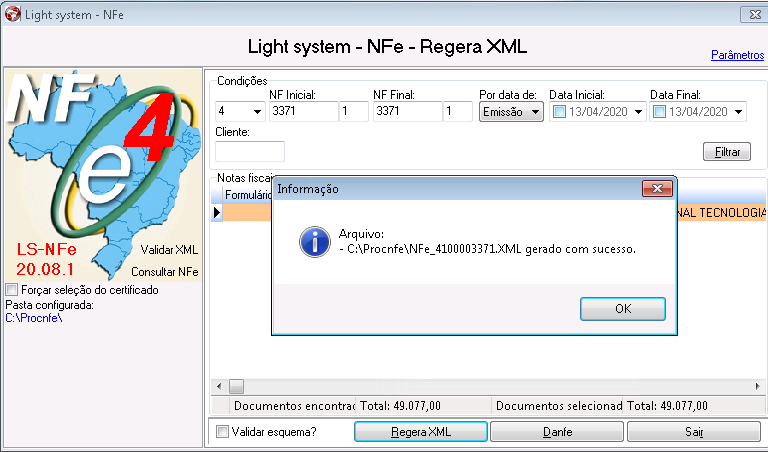Screen dimensions: 768x452
Task: Click the horizontal scrollbar right arrow
Action: pyautogui.click(x=757, y=386)
